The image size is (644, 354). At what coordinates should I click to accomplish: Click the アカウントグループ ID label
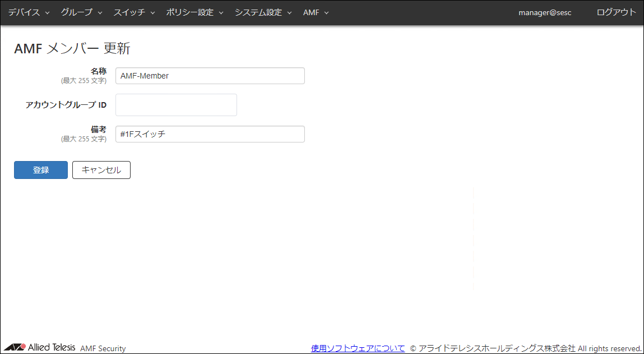66,105
